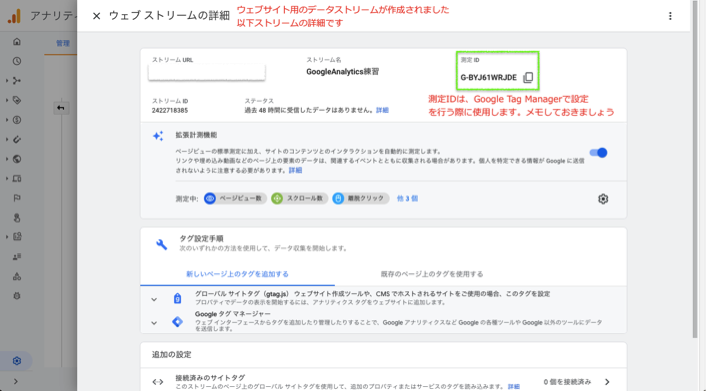The image size is (706, 392).
Task: Open Tech devices icon in sidebar
Action: (x=17, y=179)
